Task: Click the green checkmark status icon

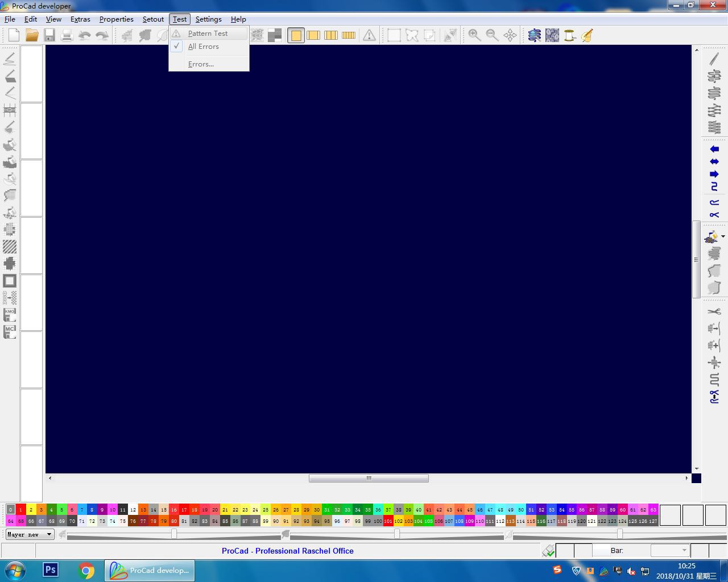Action: pos(548,550)
